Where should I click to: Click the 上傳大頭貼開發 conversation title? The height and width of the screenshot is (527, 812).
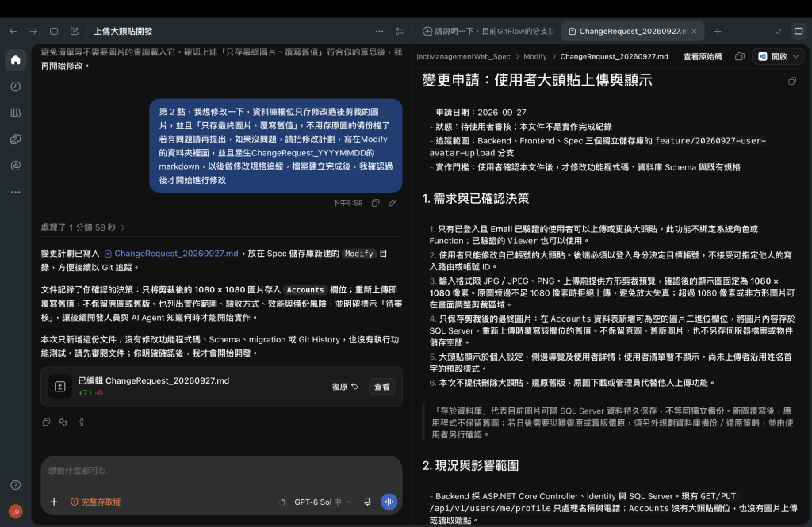coord(123,31)
